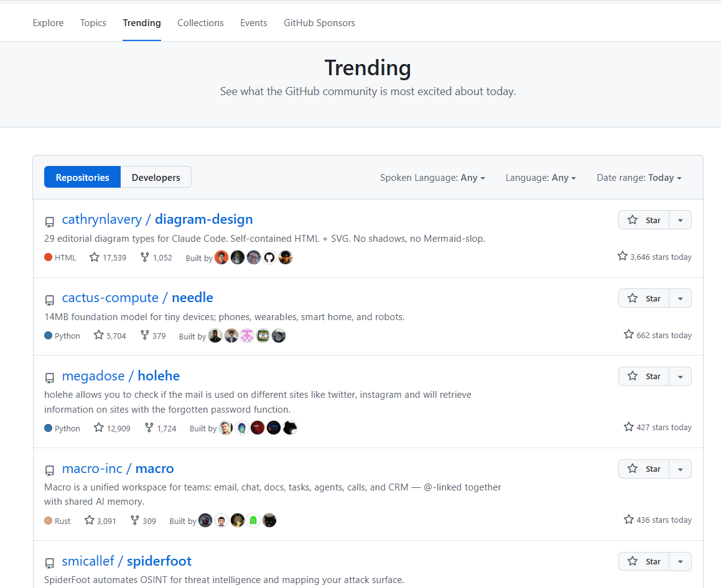This screenshot has height=588, width=721.
Task: Star the macro repository
Action: pos(644,469)
